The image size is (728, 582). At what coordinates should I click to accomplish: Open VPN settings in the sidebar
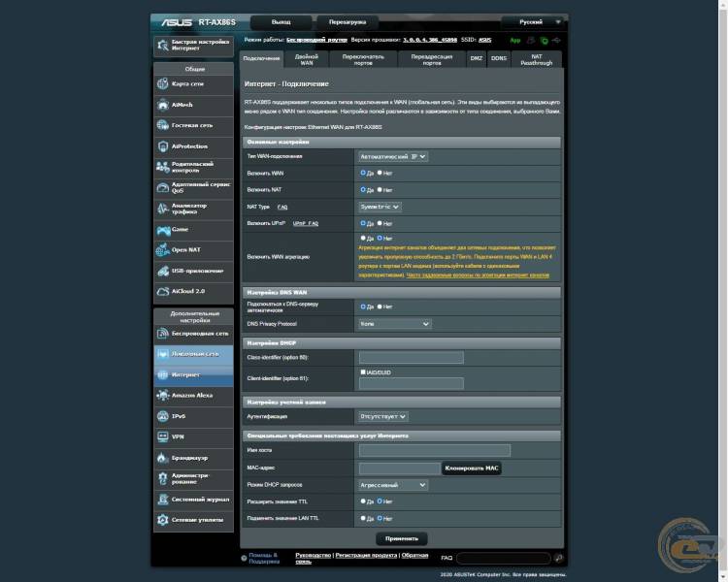(x=193, y=437)
